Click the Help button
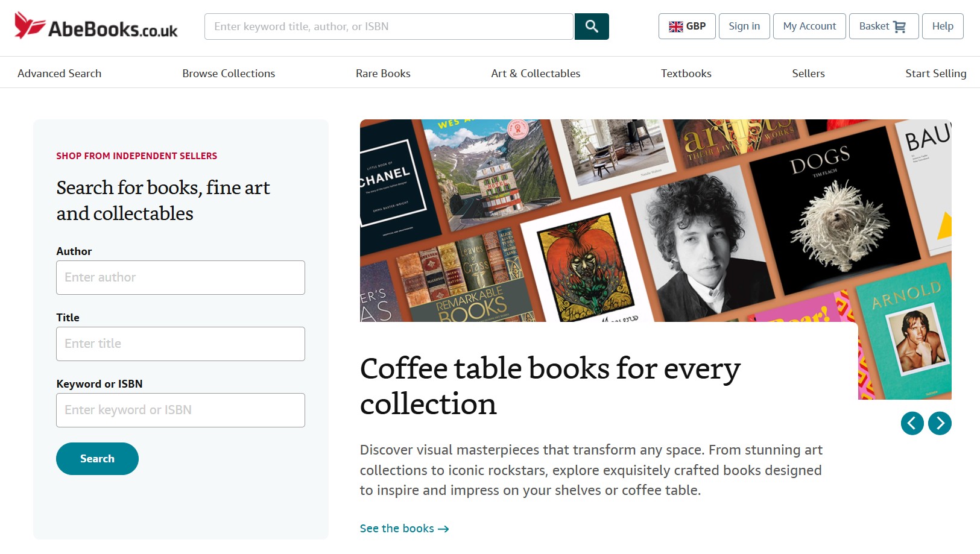 coord(943,27)
